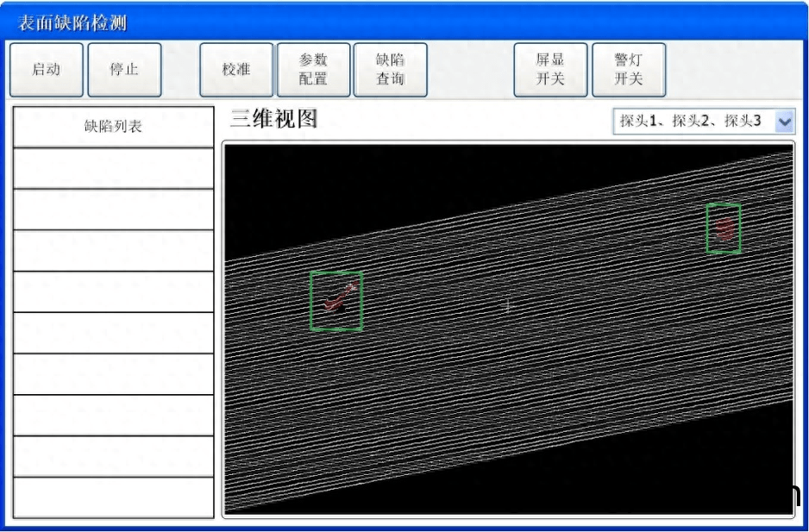Toggle the 警灯开关 warning light switch
Screen dimensions: 809x532
[x=628, y=70]
